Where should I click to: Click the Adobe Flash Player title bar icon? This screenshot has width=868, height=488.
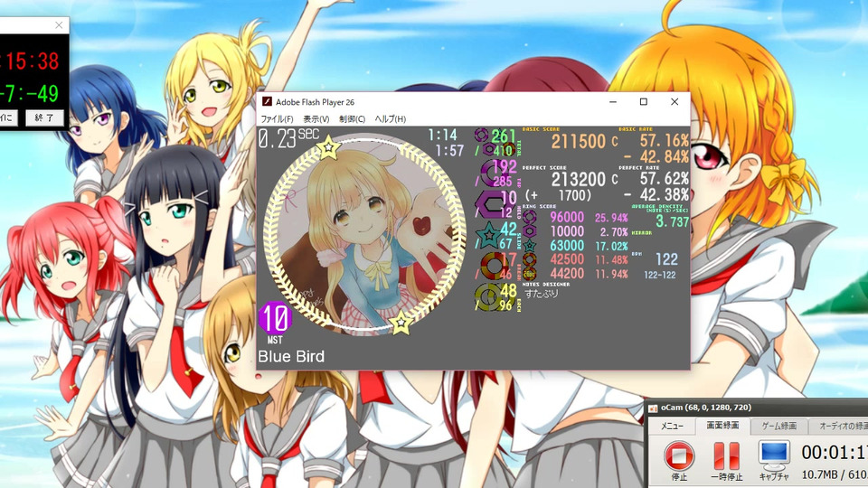[267, 102]
